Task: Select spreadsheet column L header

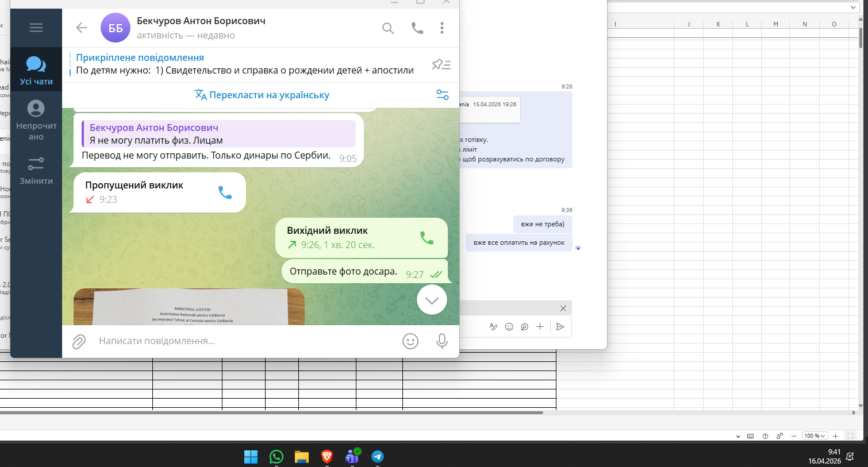Action: point(747,24)
